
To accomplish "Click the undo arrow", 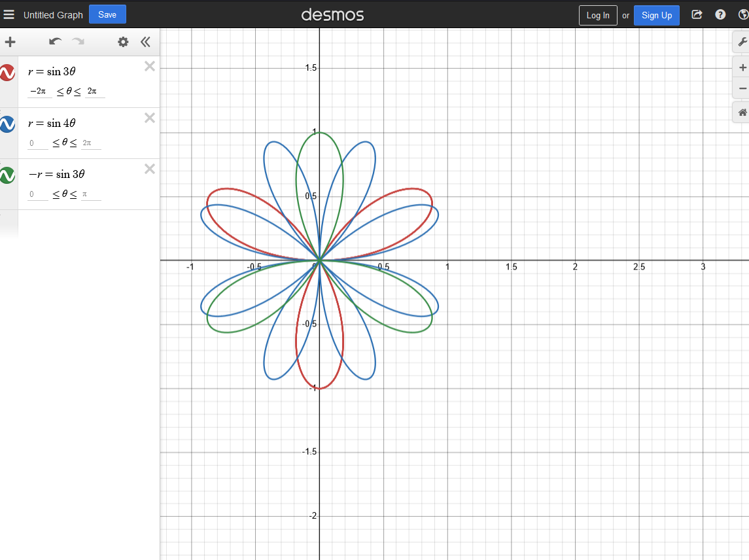I will 56,43.
